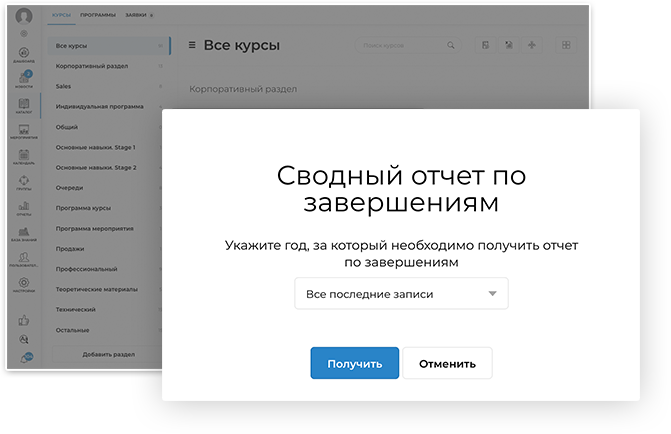The height and width of the screenshot is (434, 671).
Task: Open the Мероприятия sidebar icon
Action: 24,129
